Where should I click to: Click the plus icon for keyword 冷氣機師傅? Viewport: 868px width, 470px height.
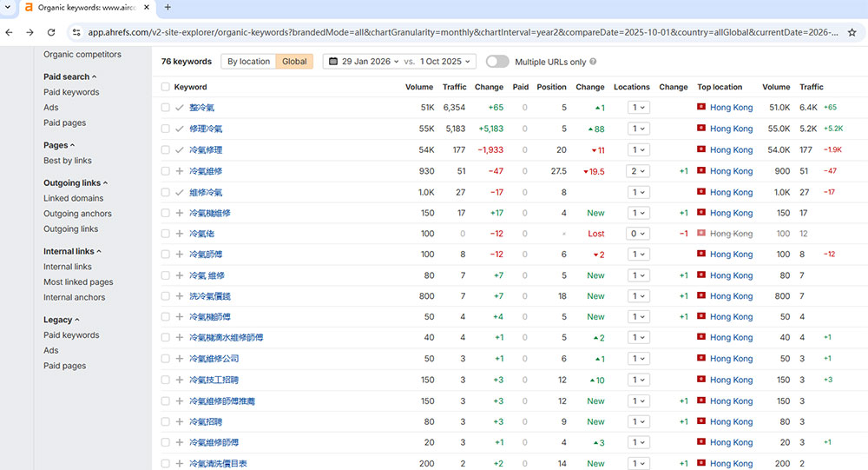(x=180, y=317)
